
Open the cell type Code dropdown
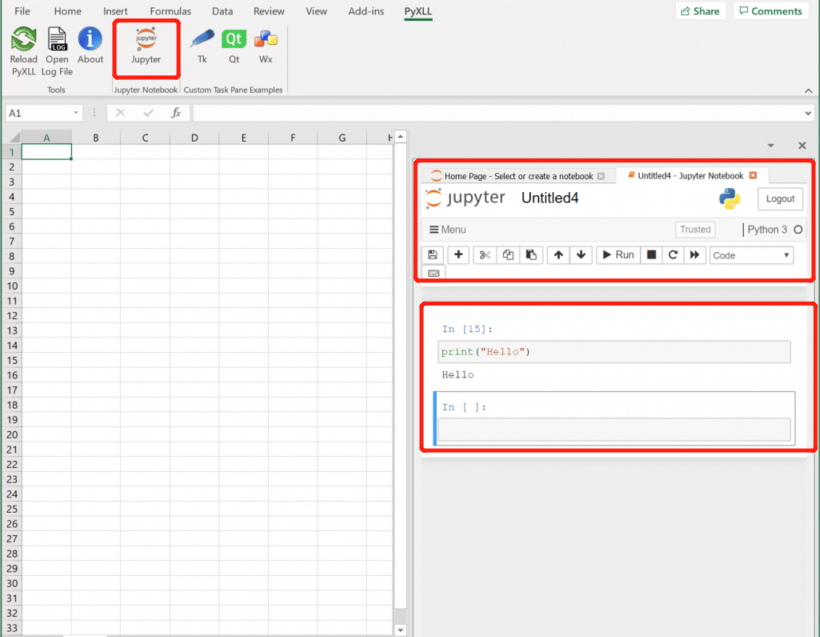click(750, 254)
